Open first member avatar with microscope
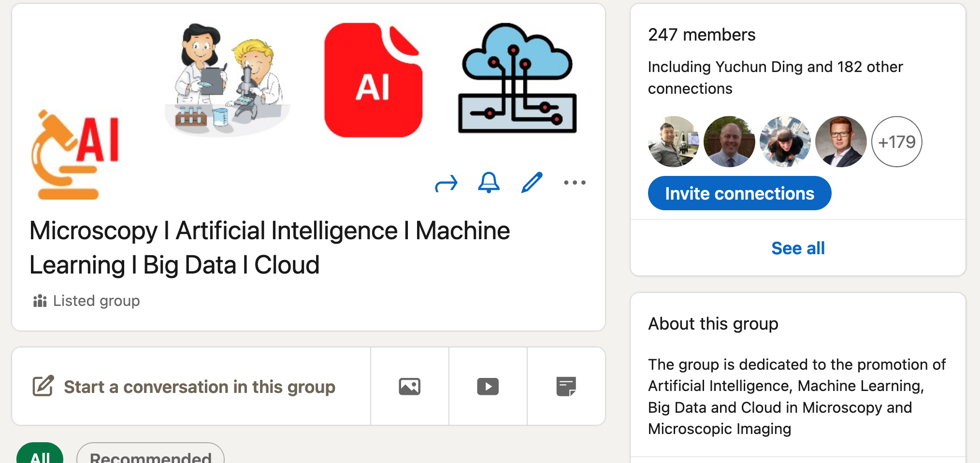 pos(674,142)
